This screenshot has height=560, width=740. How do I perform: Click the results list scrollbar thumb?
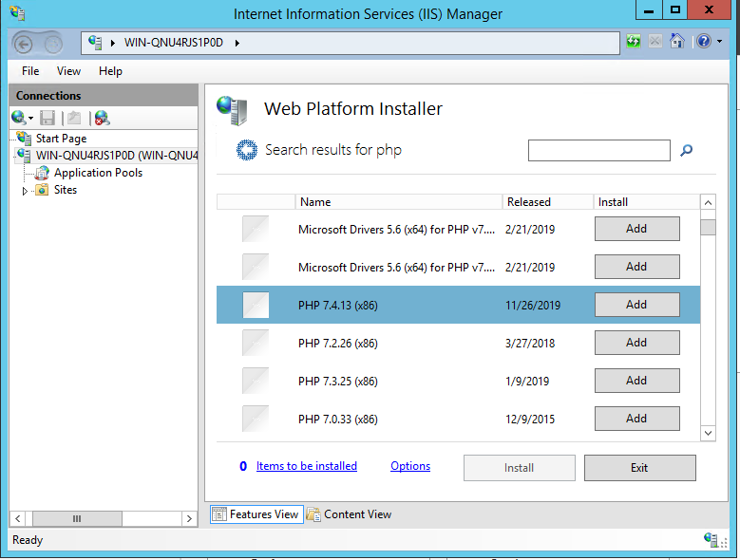point(708,227)
